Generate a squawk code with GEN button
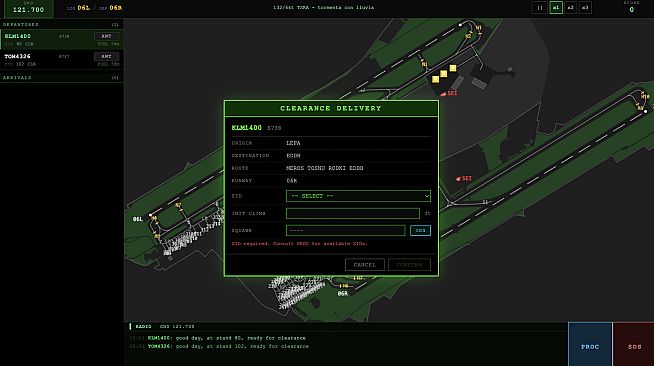 click(420, 231)
